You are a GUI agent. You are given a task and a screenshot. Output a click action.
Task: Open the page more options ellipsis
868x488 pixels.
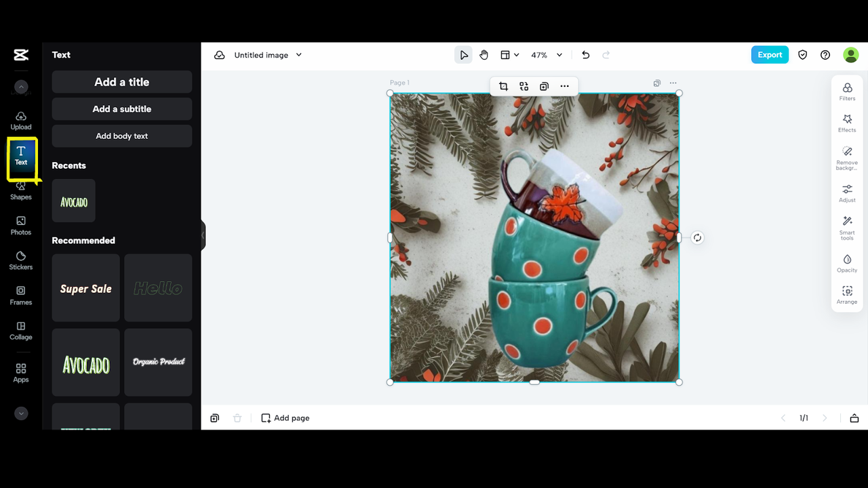tap(673, 83)
